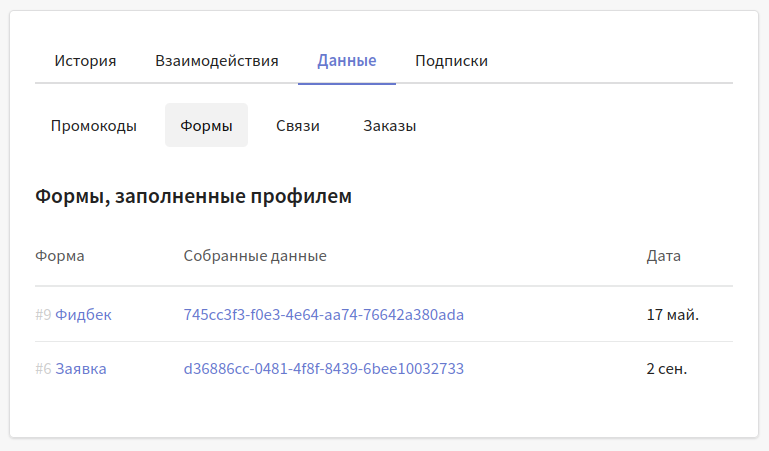Image resolution: width=769 pixels, height=451 pixels.
Task: Open the Фидбек form link
Action: pyautogui.click(x=83, y=314)
